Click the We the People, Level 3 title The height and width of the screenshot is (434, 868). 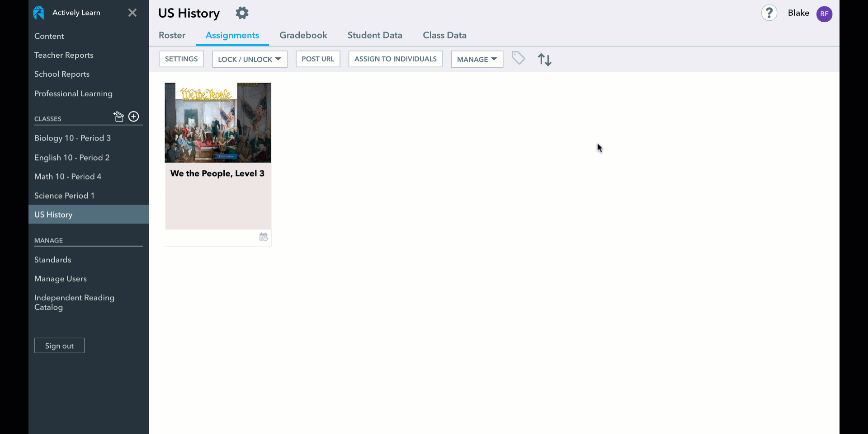[217, 173]
